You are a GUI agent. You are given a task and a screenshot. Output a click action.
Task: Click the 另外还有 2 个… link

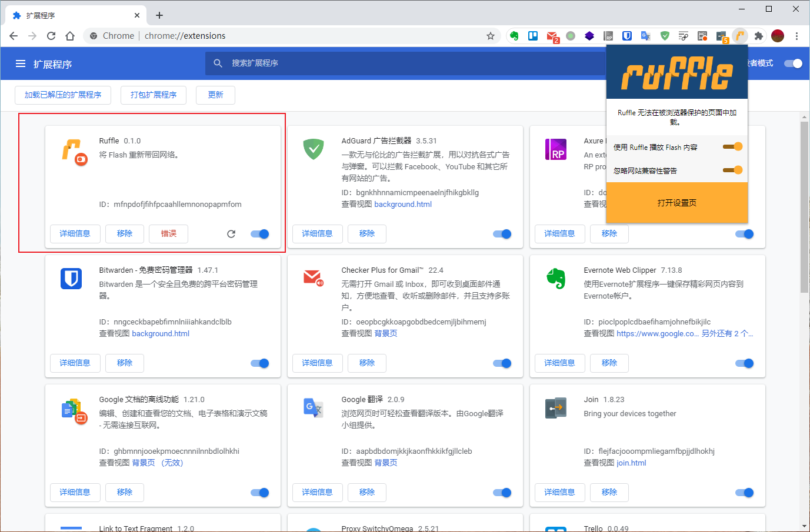(727, 333)
